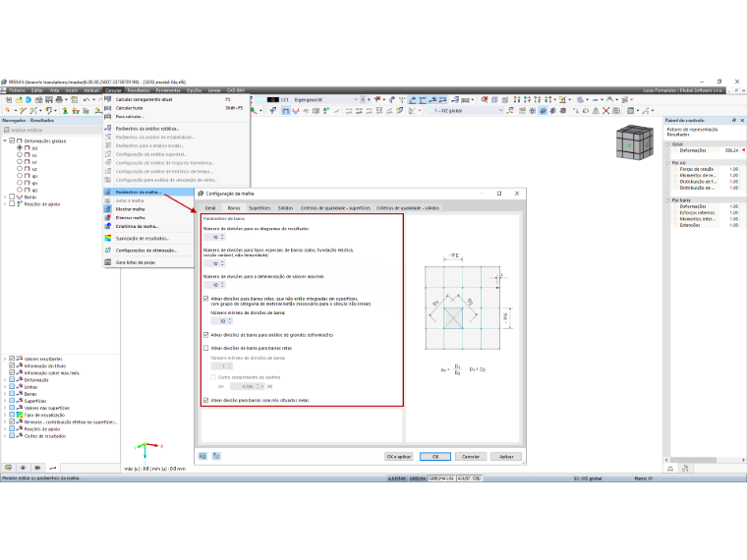
Task: Click the second icon at the dialog's bottom left
Action: coord(216,456)
